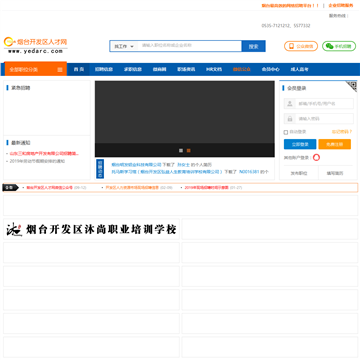Screen dimensions: 360x360
Task: Click the 孙女士 resume name link
Action: (183, 165)
